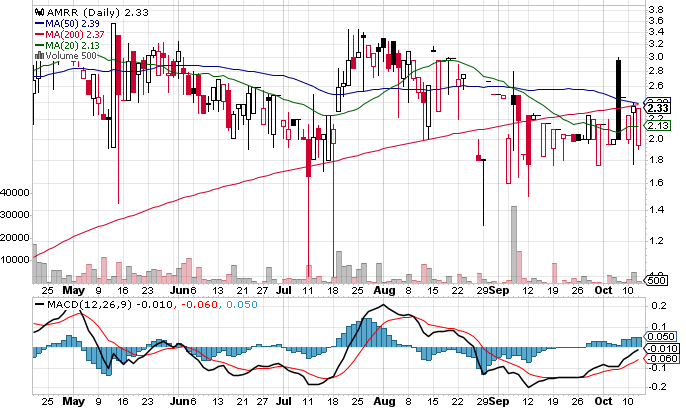Screen dimensions: 686x408
Task: Click the blue boxed 0.050 MACD tag
Action: (x=661, y=336)
